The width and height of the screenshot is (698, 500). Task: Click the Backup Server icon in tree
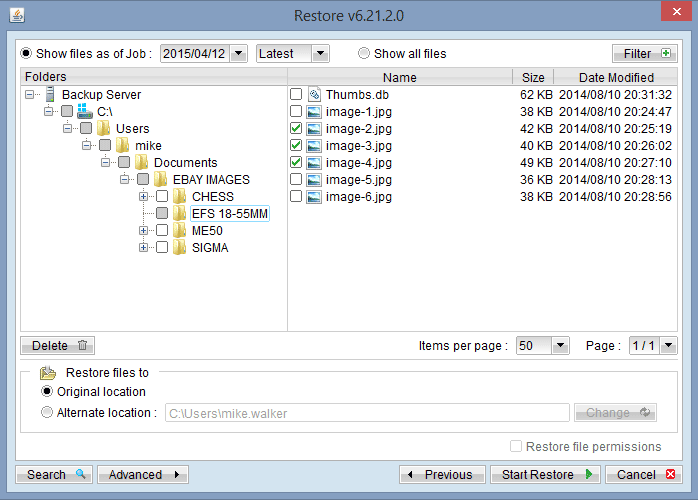point(50,94)
